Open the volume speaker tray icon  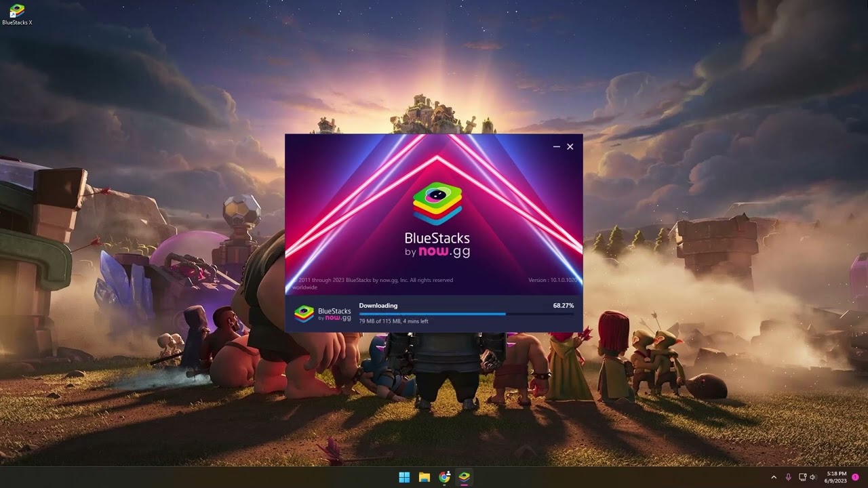[813, 477]
